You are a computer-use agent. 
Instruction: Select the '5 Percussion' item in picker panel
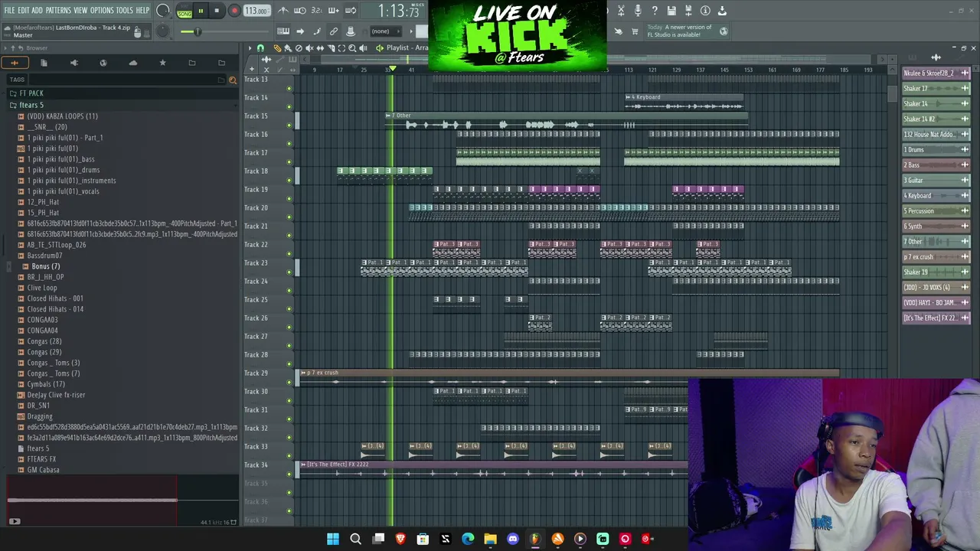click(936, 211)
